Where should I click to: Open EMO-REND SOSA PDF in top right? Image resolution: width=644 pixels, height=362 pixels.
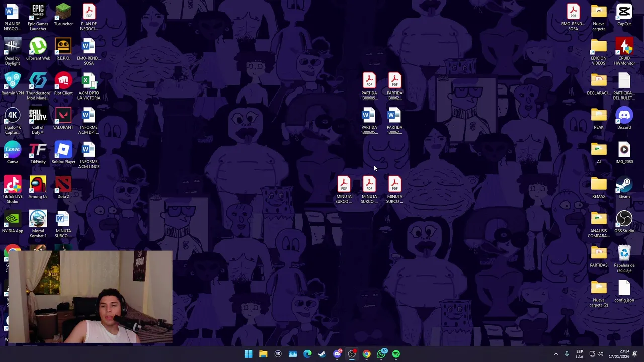tap(573, 17)
